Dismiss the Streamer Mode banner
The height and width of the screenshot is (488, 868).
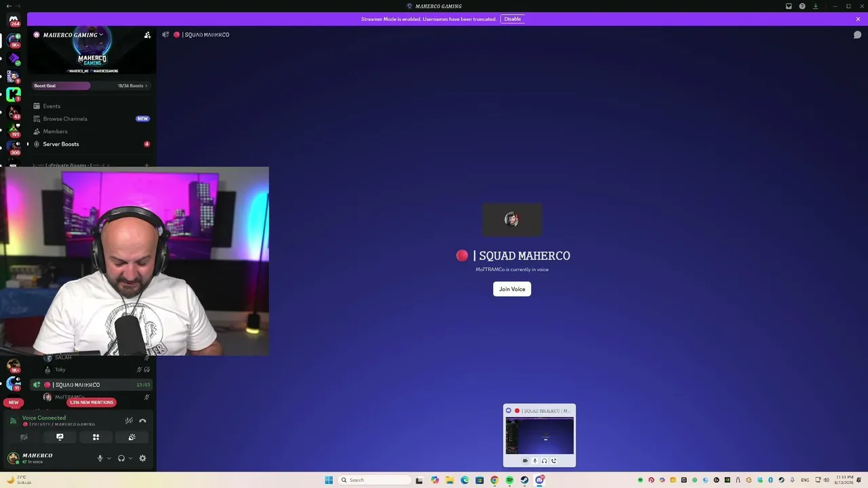[858, 19]
